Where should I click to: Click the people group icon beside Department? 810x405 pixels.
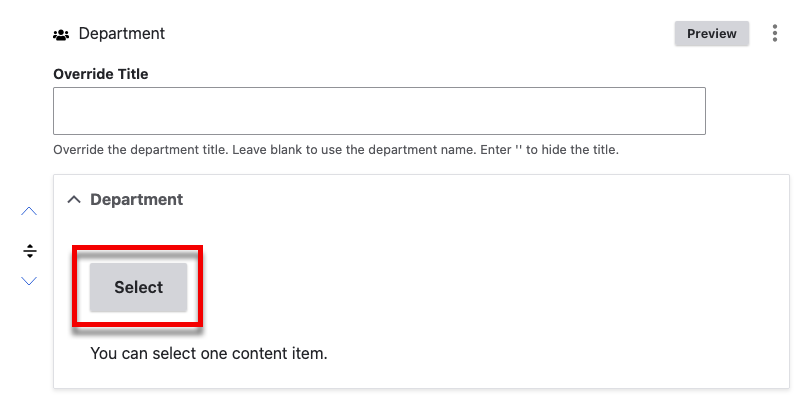(x=61, y=35)
